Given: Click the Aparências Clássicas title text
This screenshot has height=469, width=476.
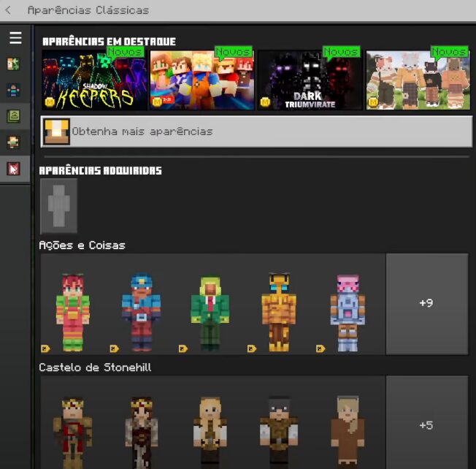Looking at the screenshot, I should pos(88,10).
